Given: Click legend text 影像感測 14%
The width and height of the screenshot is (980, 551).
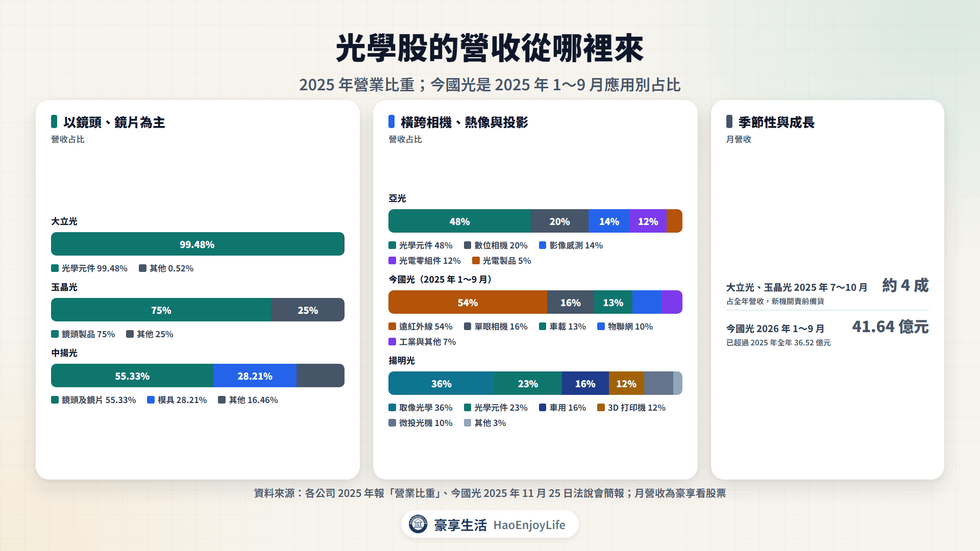Looking at the screenshot, I should tap(576, 245).
